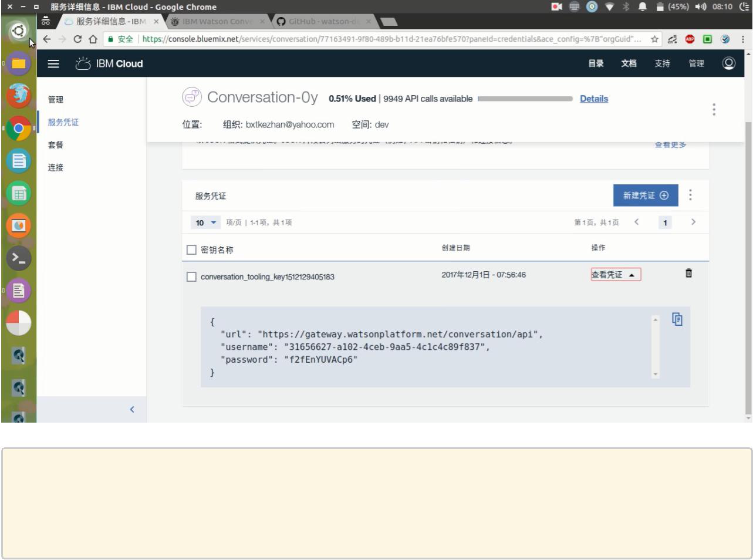Open the 10 items-per-page dropdown
Viewport: 753px width, 560px height.
206,222
